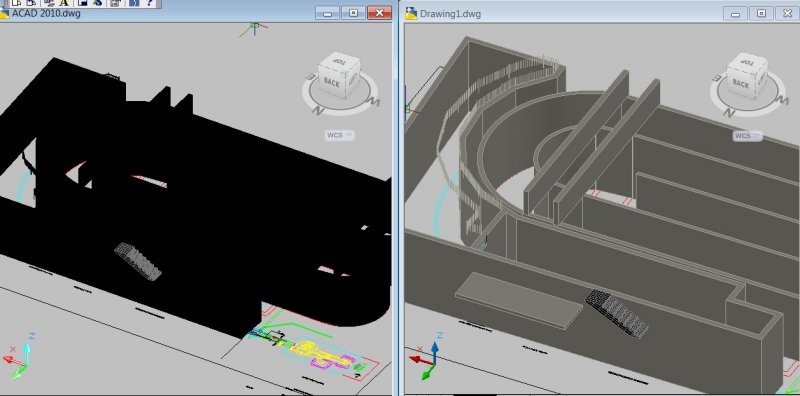
Task: Click the E compass letter in left viewport
Action: tap(309, 77)
